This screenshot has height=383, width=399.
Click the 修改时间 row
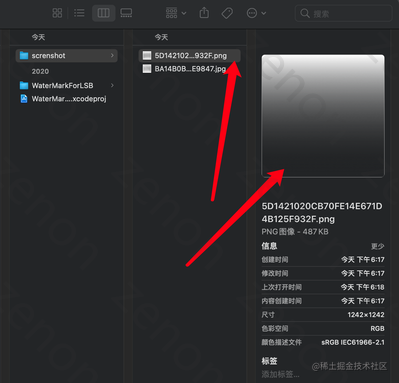323,273
